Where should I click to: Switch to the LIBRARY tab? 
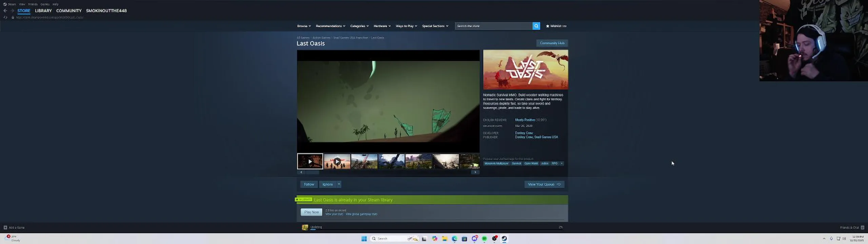tap(43, 11)
